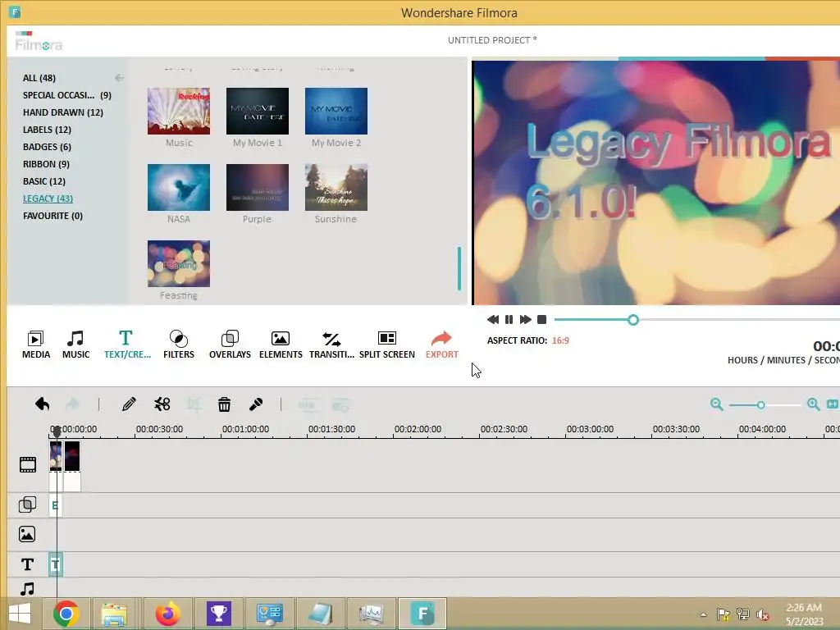The height and width of the screenshot is (630, 840).
Task: Click zoom-to-fit timeline button
Action: click(x=833, y=404)
